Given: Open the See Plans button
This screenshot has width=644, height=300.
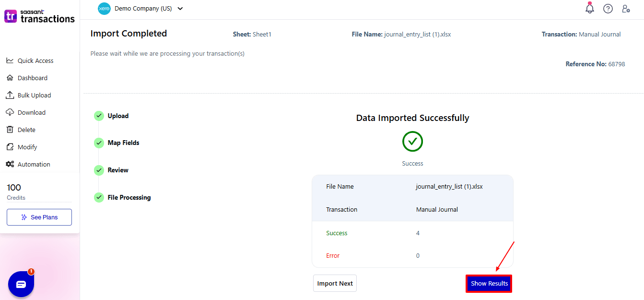Looking at the screenshot, I should pyautogui.click(x=39, y=217).
